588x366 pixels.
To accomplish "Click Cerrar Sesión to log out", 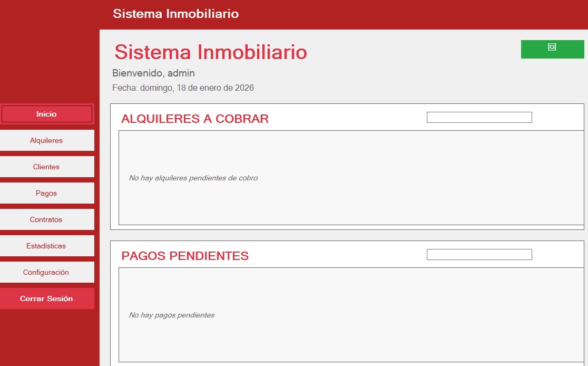I will coord(46,298).
